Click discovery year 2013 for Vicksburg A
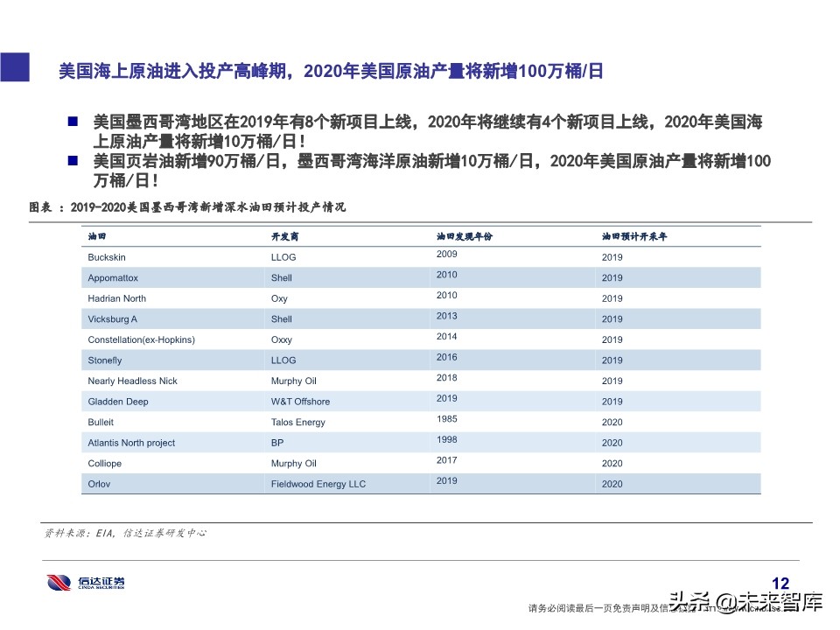Viewport: 840px width, 630px height. coord(447,316)
